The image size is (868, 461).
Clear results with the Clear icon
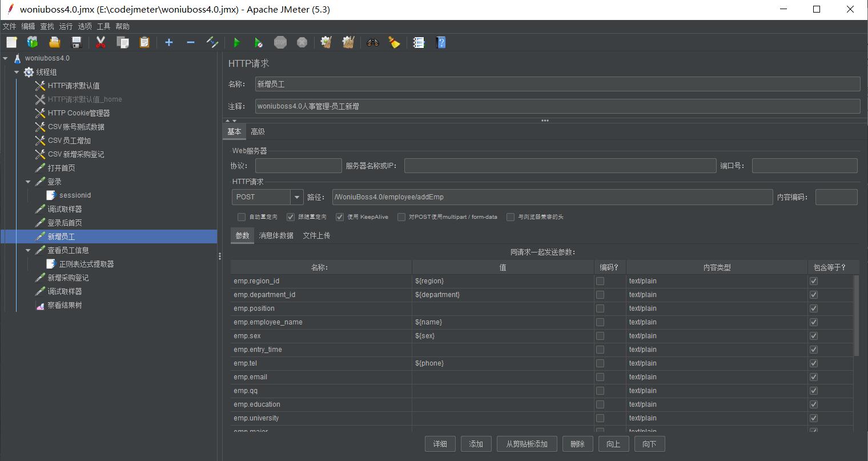pos(327,42)
